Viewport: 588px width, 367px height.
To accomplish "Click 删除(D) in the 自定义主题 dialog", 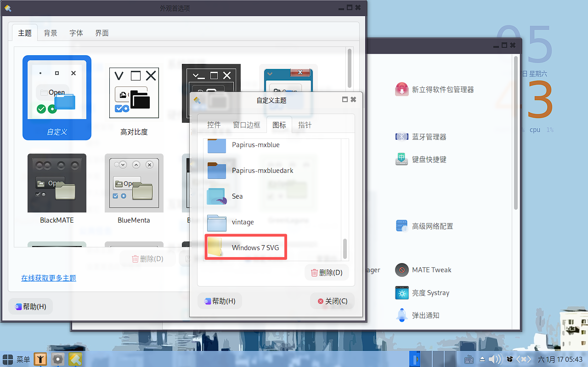I will (x=327, y=272).
